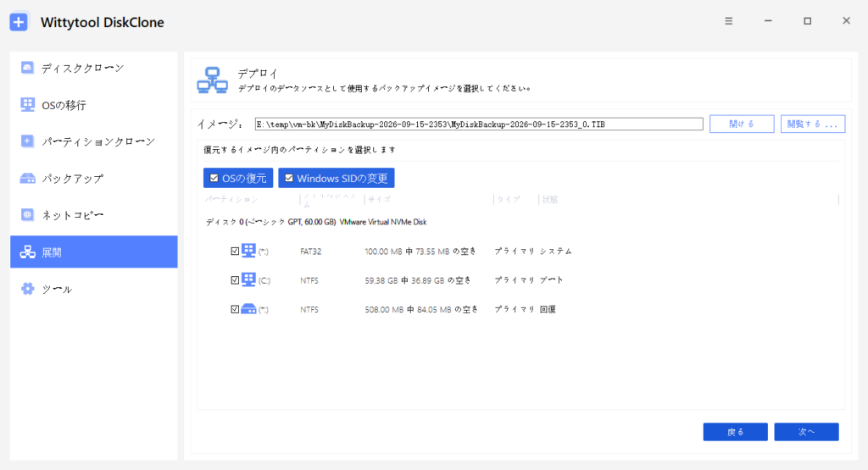Click the パーティションクローン sidebar icon

click(27, 141)
